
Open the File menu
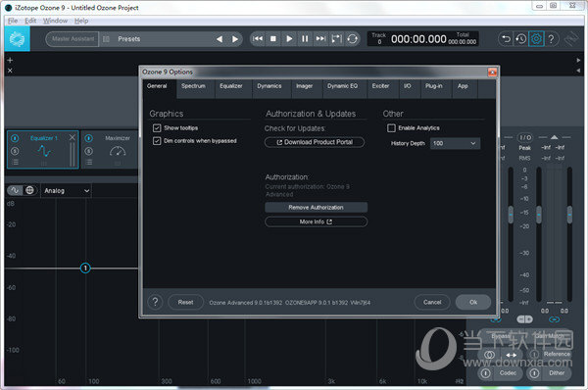coord(13,21)
